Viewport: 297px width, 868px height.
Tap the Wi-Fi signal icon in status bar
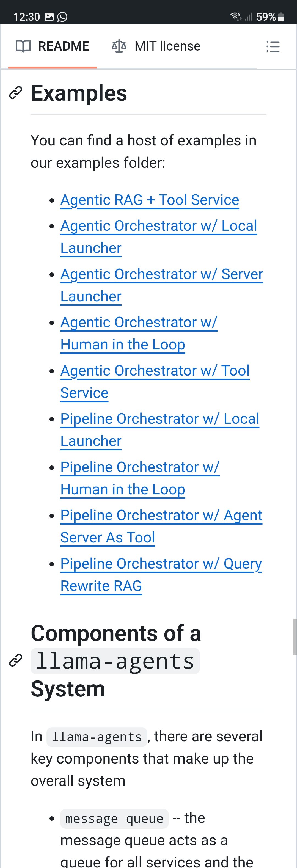tap(236, 16)
